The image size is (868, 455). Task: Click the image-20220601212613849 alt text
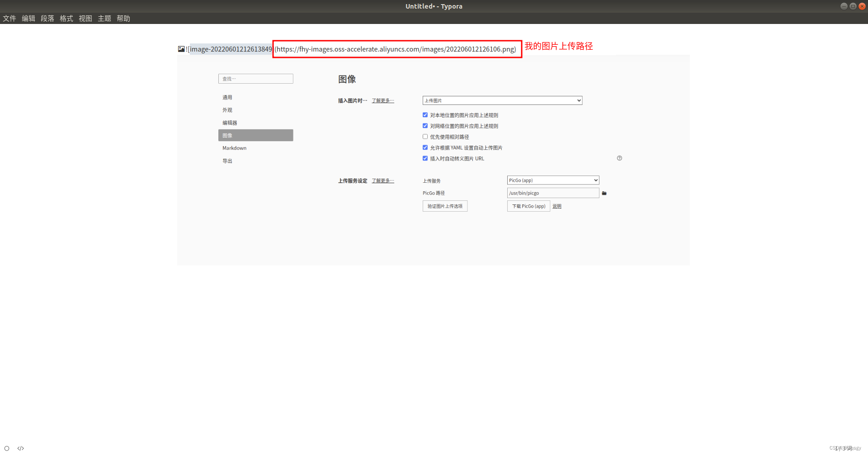[x=230, y=49]
